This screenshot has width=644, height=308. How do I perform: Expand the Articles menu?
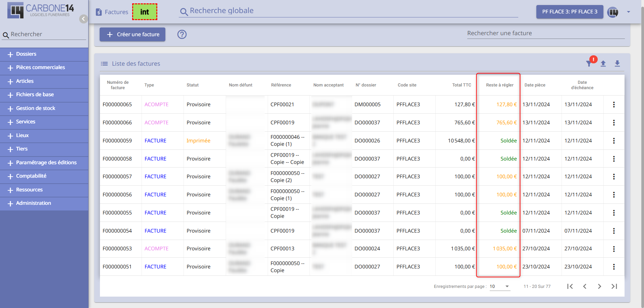44,81
